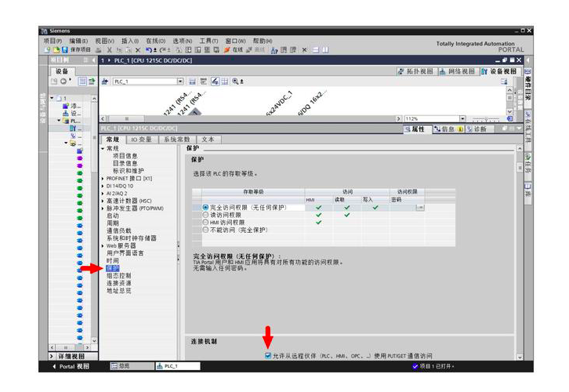Expand the 高速计数器 (HSC) node
The image size is (569, 392).
point(103,201)
